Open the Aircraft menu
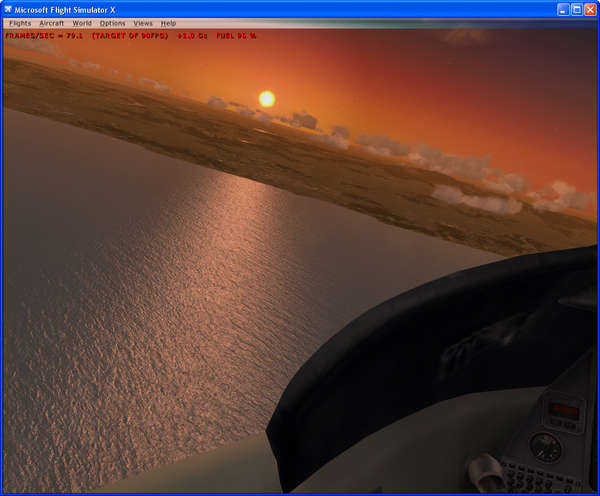 click(x=51, y=23)
